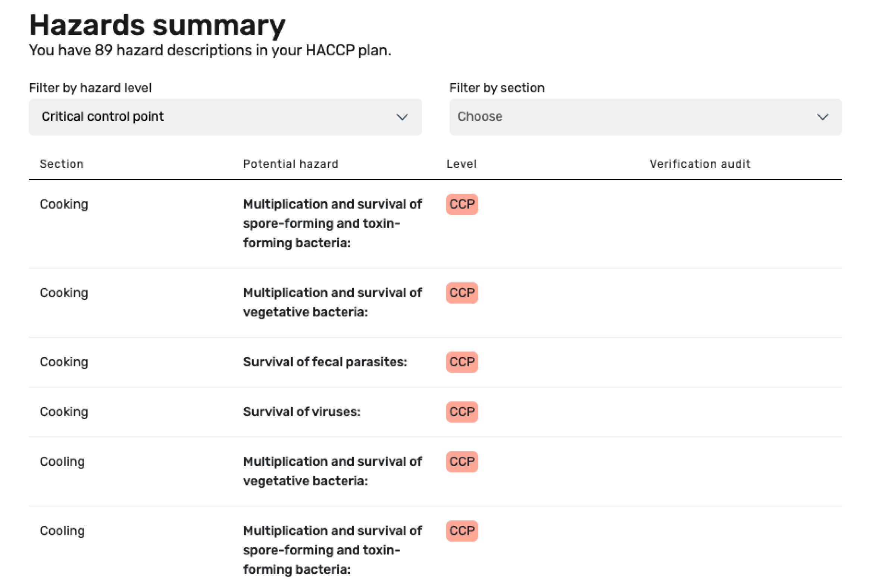The image size is (876, 588).
Task: Click the Verification audit column header
Action: [700, 164]
